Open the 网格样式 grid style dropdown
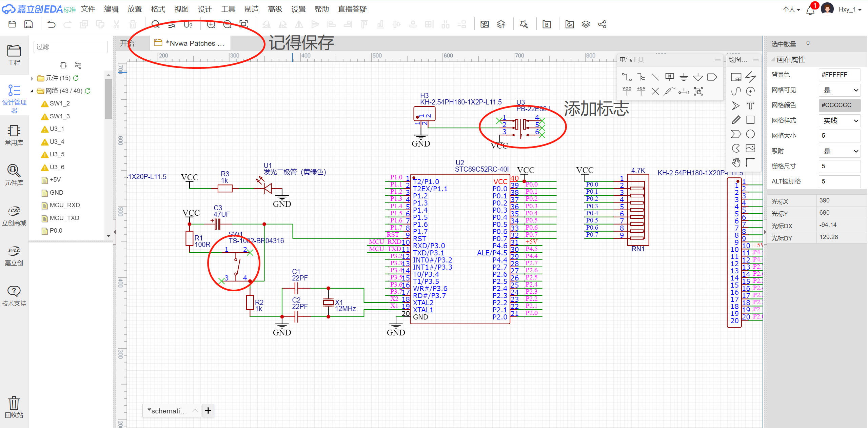 point(840,120)
